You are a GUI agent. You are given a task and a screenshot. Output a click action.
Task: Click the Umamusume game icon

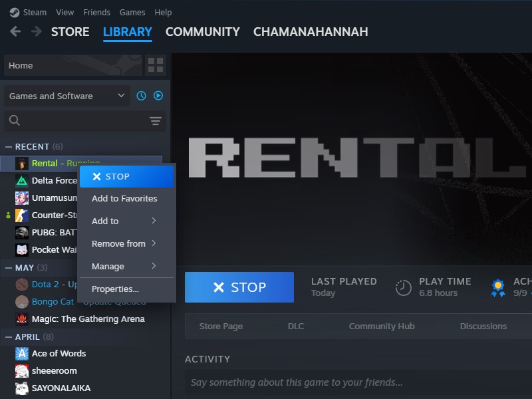pyautogui.click(x=22, y=198)
